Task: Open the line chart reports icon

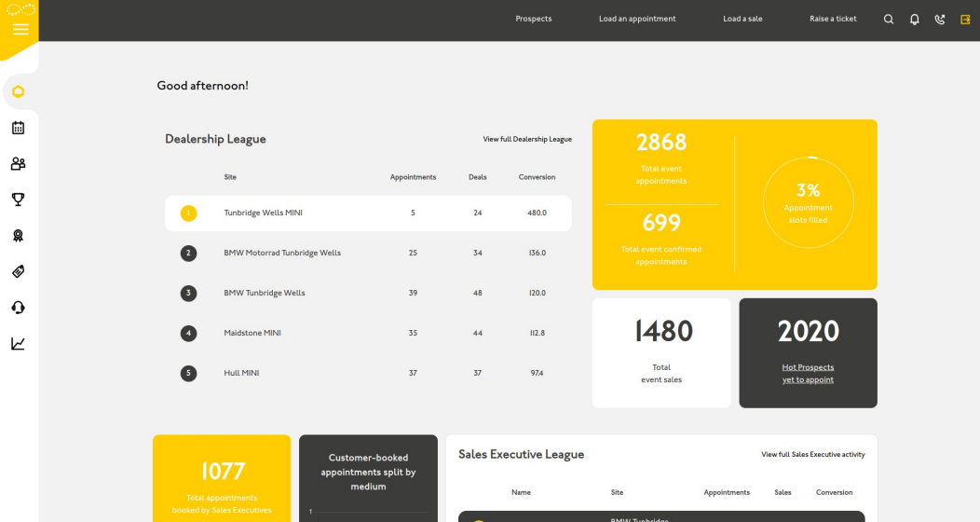Action: coord(19,344)
